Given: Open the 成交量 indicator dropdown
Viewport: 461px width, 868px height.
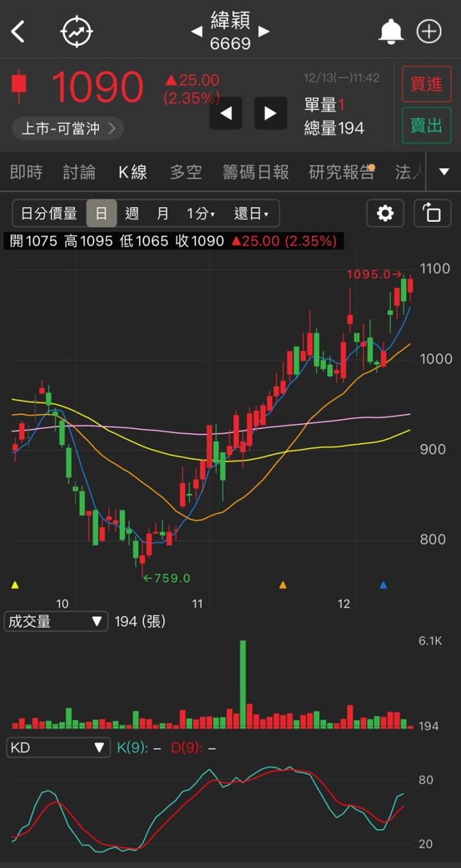Looking at the screenshot, I should 56,621.
